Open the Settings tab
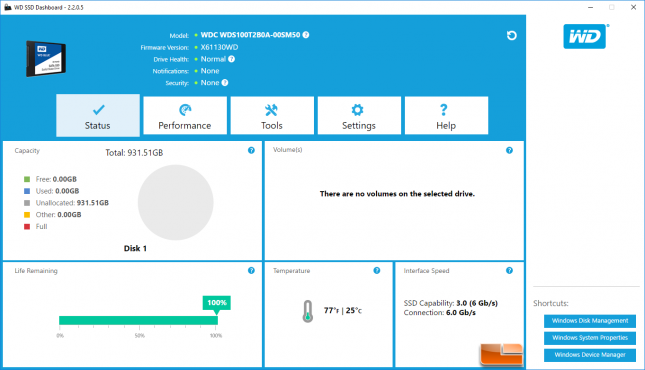Viewport: 645px width, 370px height. 359,115
